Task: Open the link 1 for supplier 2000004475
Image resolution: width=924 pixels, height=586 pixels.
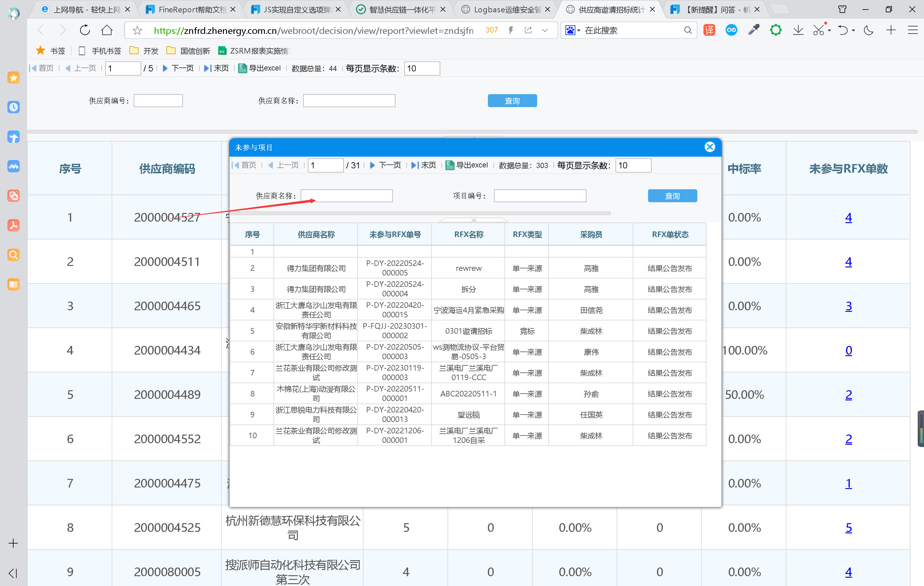Action: (849, 483)
